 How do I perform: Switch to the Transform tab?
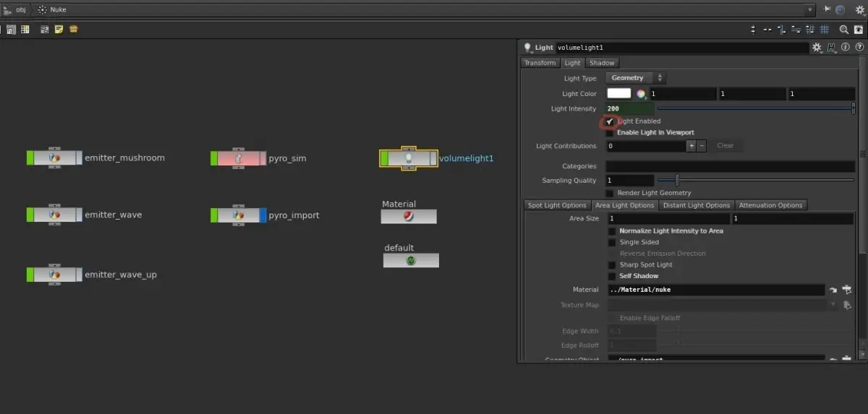[540, 63]
